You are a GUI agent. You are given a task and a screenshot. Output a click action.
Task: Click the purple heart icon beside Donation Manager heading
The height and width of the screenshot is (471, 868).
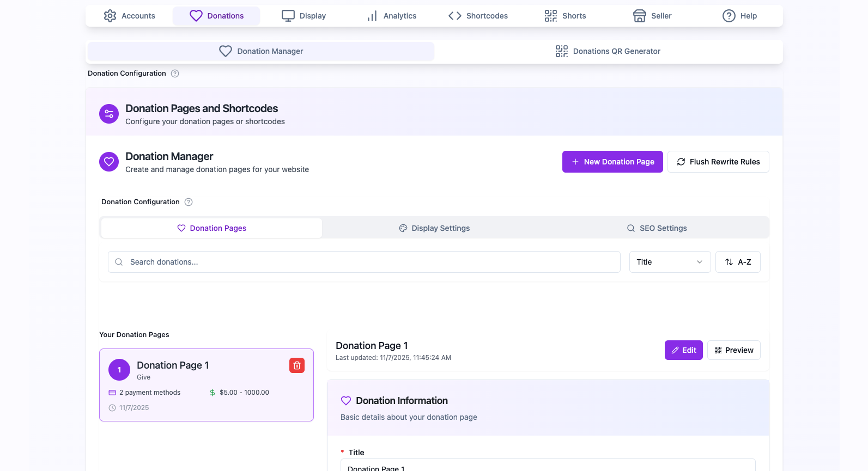(x=109, y=162)
